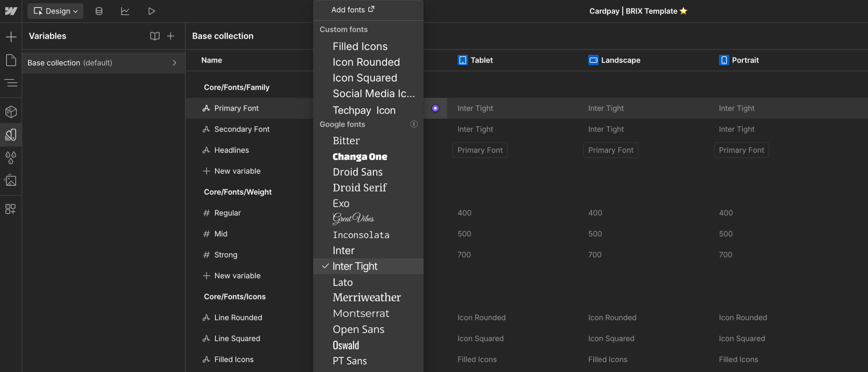Choose Montserrat from the font list
The height and width of the screenshot is (372, 868).
[361, 313]
